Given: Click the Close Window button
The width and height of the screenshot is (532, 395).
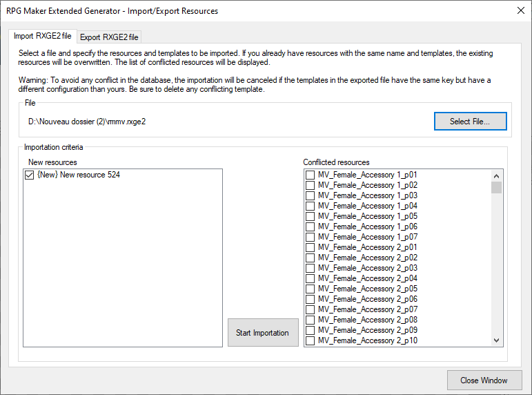Looking at the screenshot, I should (484, 380).
